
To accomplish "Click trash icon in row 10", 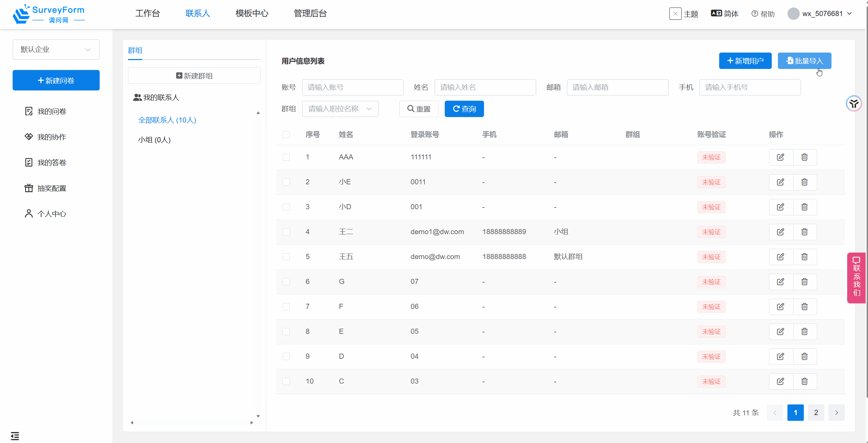I will [805, 381].
